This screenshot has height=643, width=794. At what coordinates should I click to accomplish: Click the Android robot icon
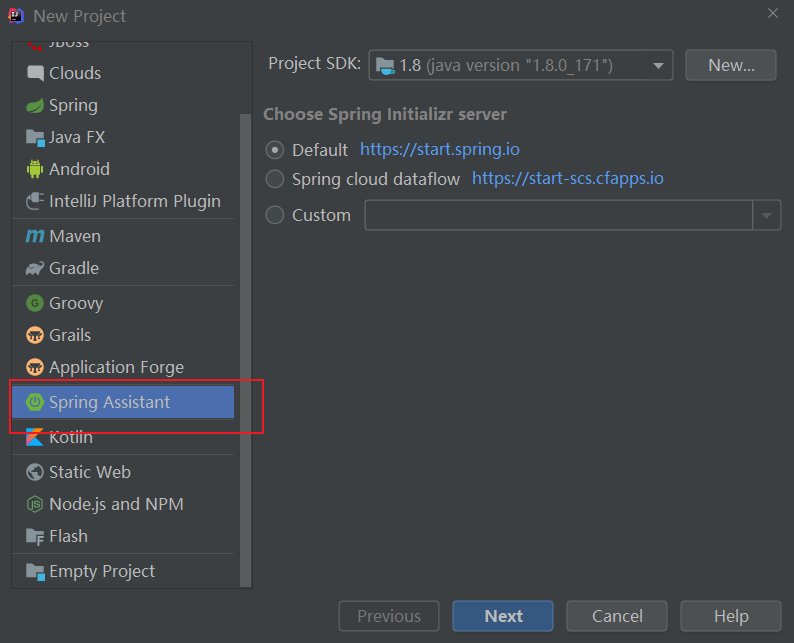[35, 169]
